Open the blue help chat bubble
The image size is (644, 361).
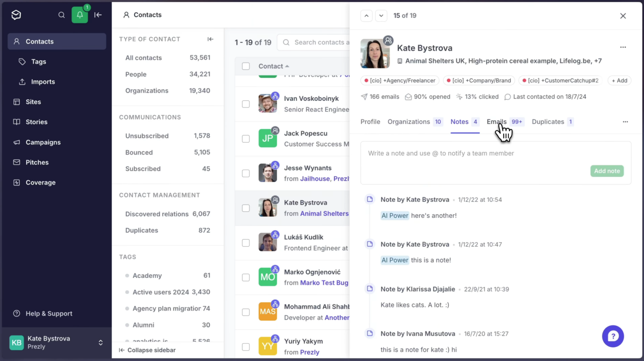coord(613,336)
